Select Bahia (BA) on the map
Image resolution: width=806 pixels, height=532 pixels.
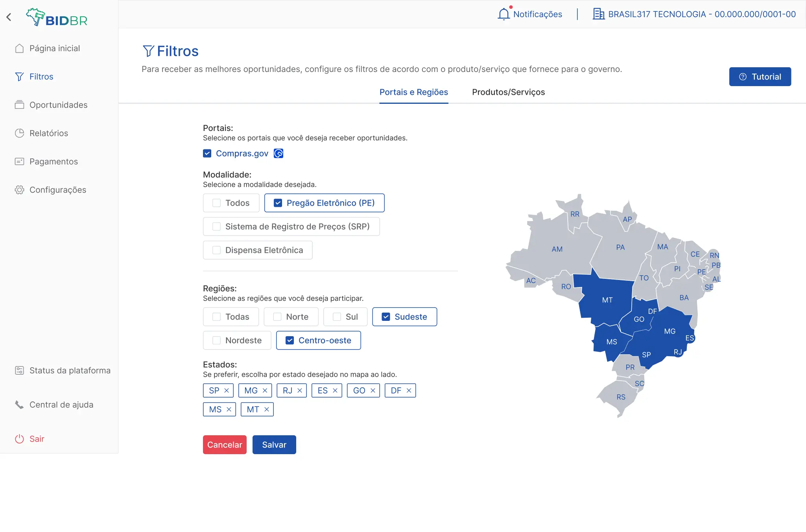coord(684,298)
